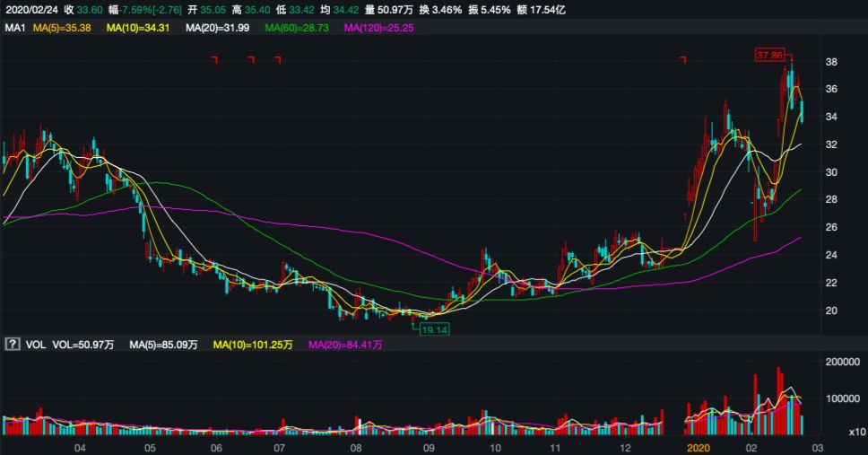868x455 pixels.
Task: Click the 38 price axis label
Action: pyautogui.click(x=831, y=62)
